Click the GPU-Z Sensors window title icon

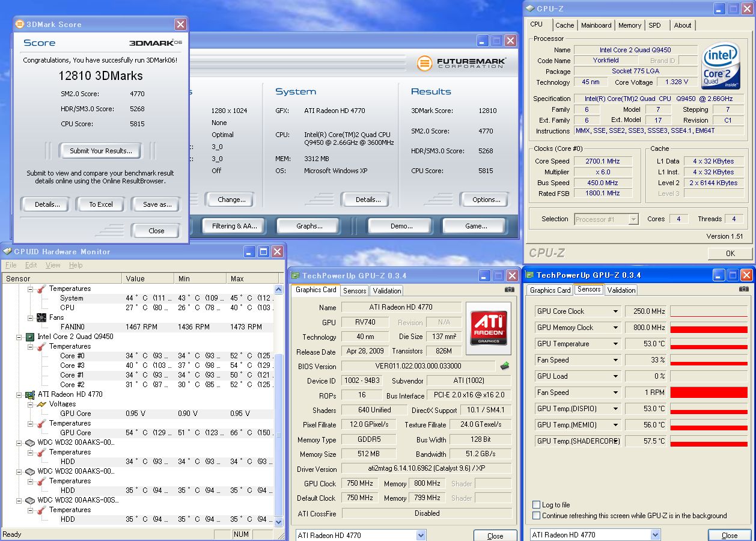tap(529, 275)
